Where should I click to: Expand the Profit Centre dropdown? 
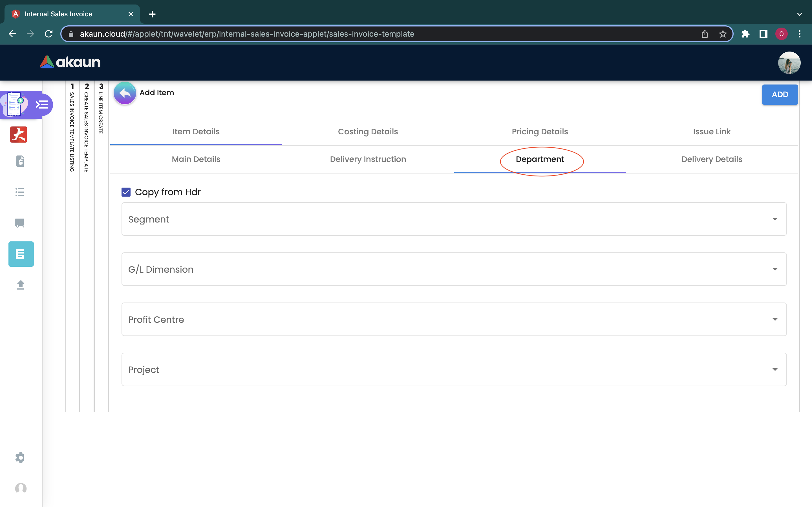[x=454, y=319]
